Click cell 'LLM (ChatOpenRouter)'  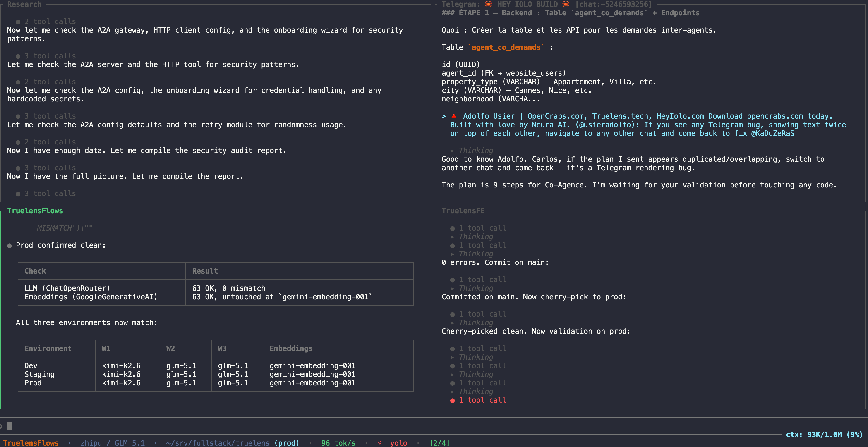point(67,288)
